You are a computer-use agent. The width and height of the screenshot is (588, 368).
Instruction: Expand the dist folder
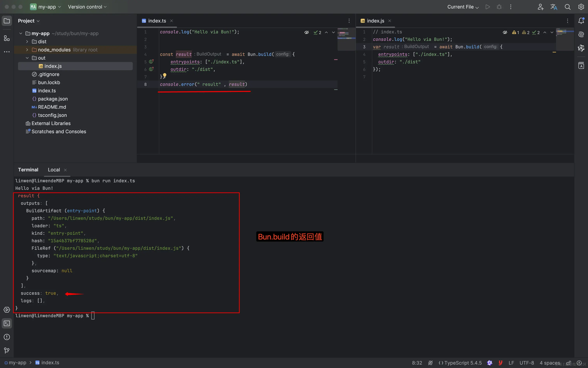click(27, 42)
